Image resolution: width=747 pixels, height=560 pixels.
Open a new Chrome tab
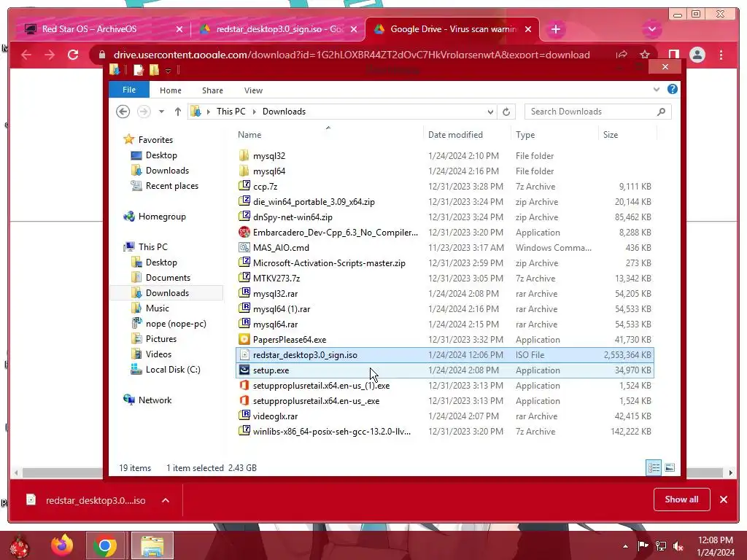tap(555, 29)
